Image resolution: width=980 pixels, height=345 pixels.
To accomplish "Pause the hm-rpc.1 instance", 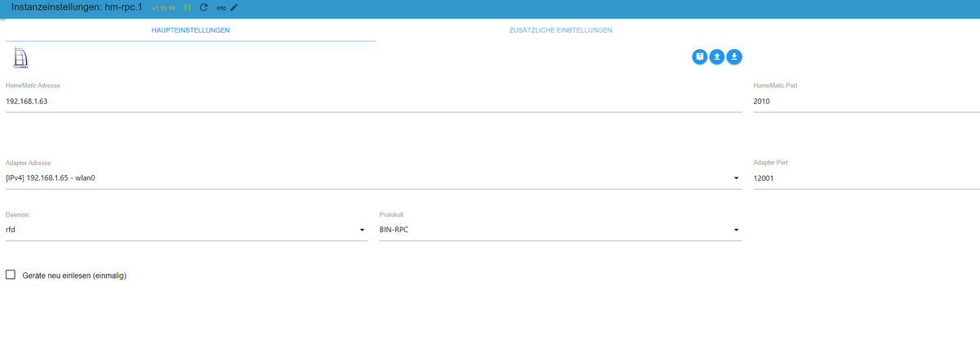I will pyautogui.click(x=188, y=7).
